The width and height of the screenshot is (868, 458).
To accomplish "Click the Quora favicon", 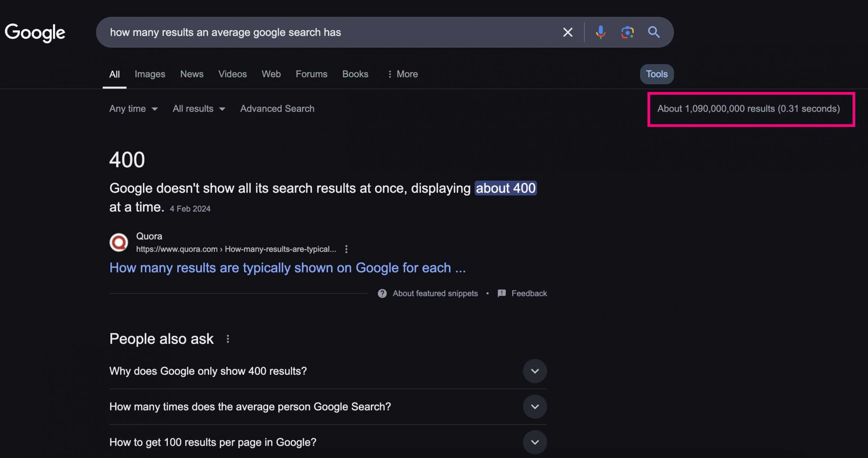I will (x=119, y=242).
